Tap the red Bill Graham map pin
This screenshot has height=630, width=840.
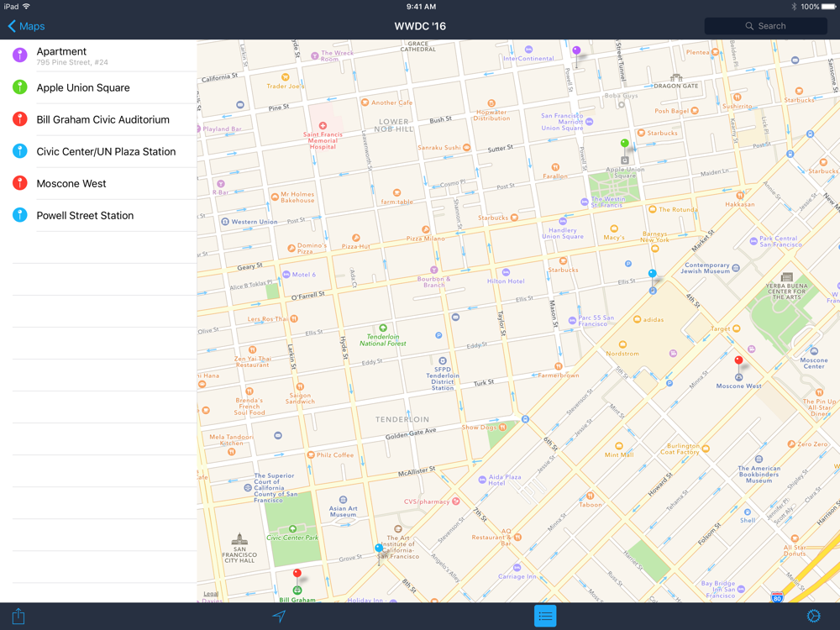point(297,575)
